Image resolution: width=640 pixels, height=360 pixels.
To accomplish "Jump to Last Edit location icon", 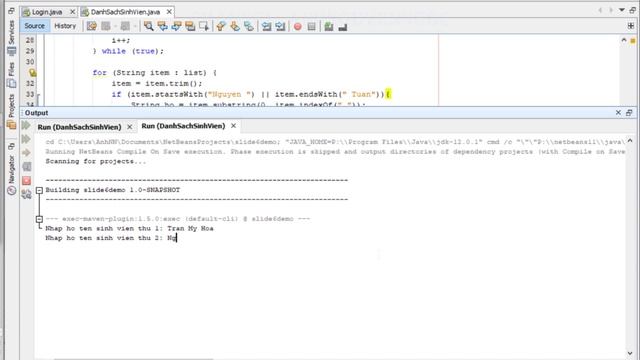I will [91, 27].
